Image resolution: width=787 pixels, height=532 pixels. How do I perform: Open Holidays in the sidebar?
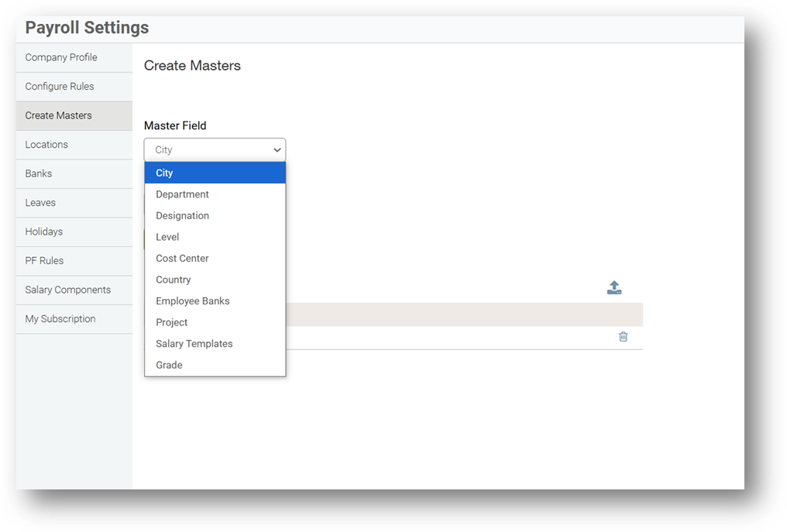[74, 232]
